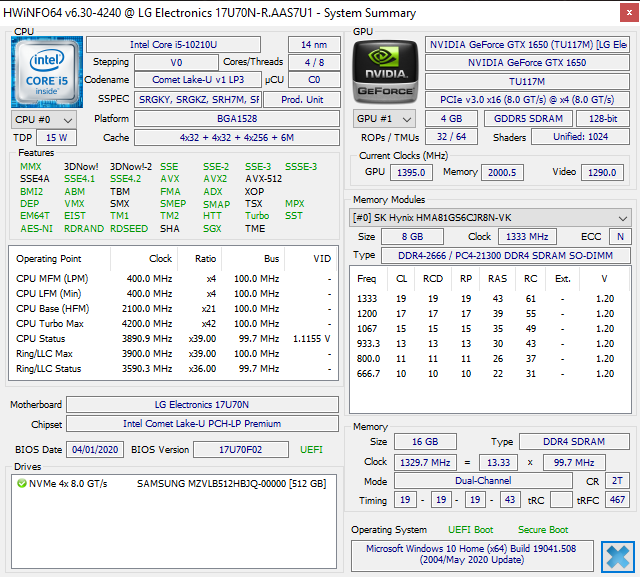Click the NVIDIA GeForce logo
This screenshot has width=640, height=577.
(x=385, y=72)
